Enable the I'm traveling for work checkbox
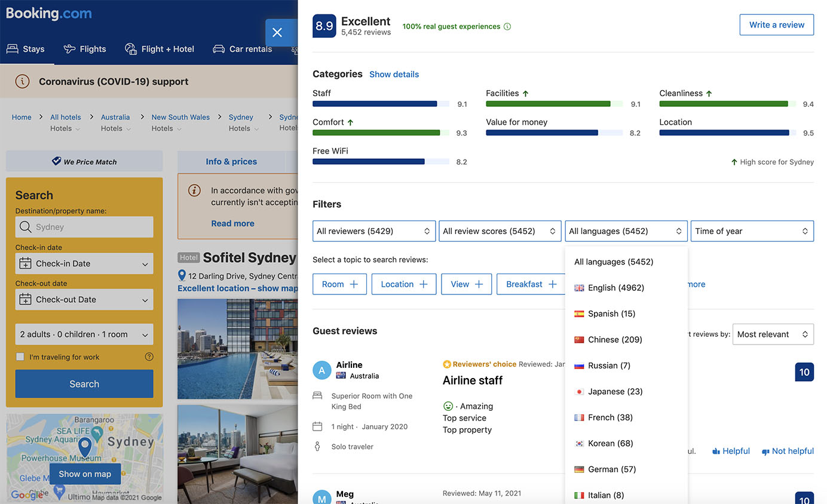The height and width of the screenshot is (504, 827). coord(20,357)
